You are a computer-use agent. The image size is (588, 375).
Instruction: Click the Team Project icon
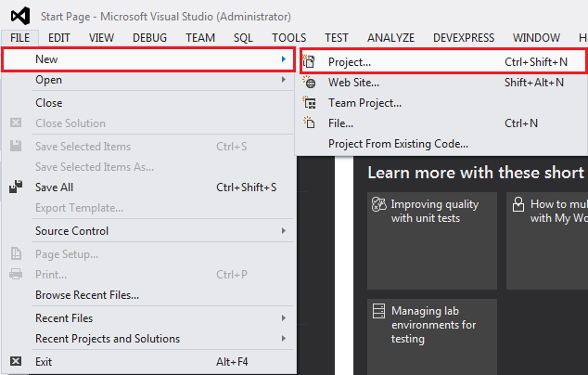(310, 102)
